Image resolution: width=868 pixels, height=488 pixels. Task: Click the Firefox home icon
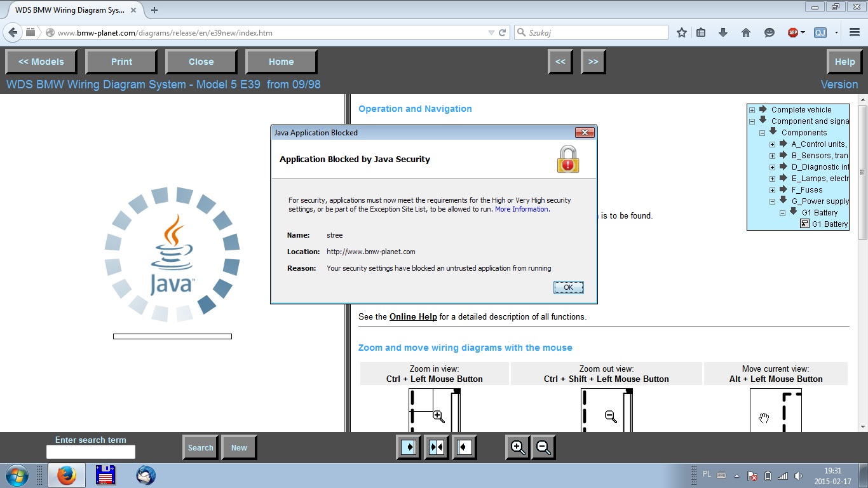[746, 32]
